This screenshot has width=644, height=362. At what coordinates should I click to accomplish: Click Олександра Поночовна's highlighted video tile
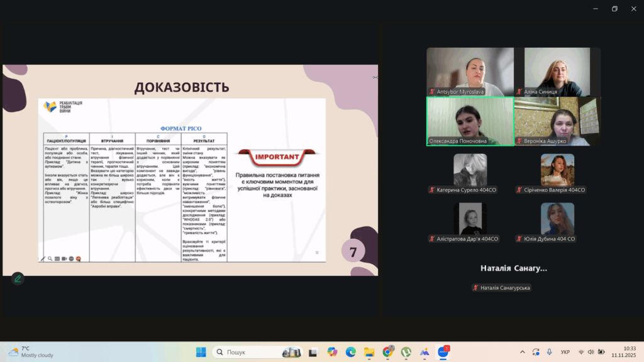coord(469,121)
